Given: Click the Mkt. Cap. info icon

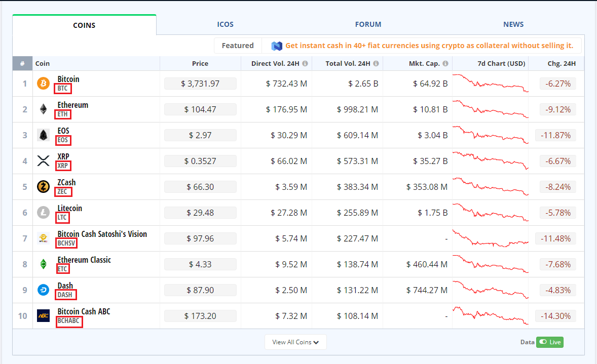Looking at the screenshot, I should (x=445, y=63).
